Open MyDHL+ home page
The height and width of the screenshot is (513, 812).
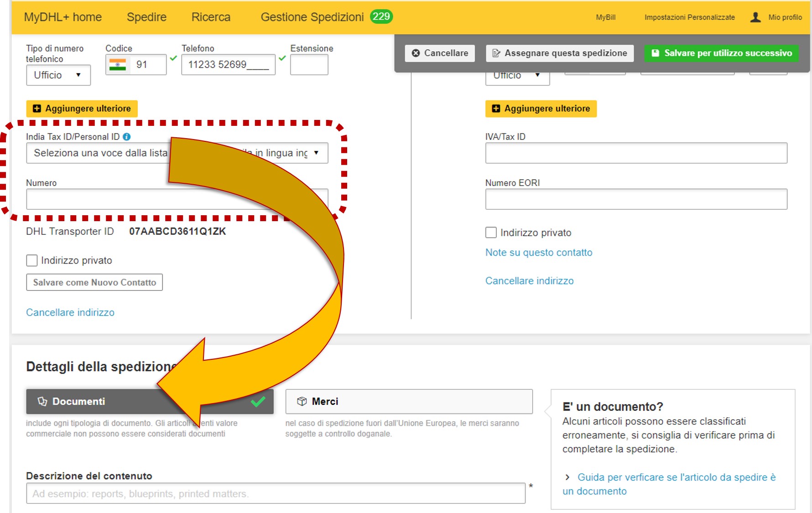[63, 17]
